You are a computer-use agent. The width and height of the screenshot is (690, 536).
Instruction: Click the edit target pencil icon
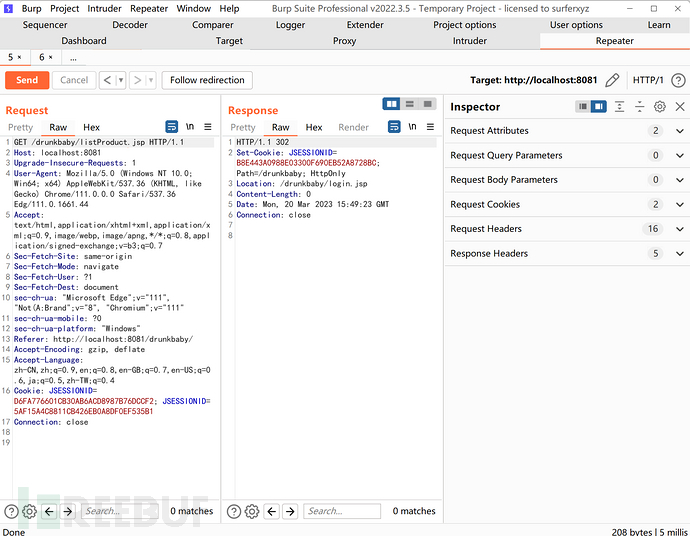(x=612, y=80)
